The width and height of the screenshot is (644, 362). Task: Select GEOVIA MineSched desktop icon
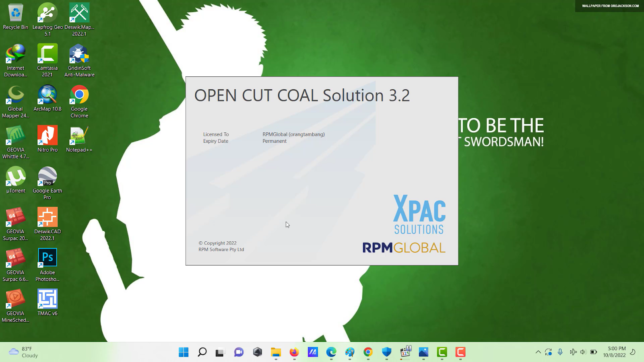click(x=16, y=306)
